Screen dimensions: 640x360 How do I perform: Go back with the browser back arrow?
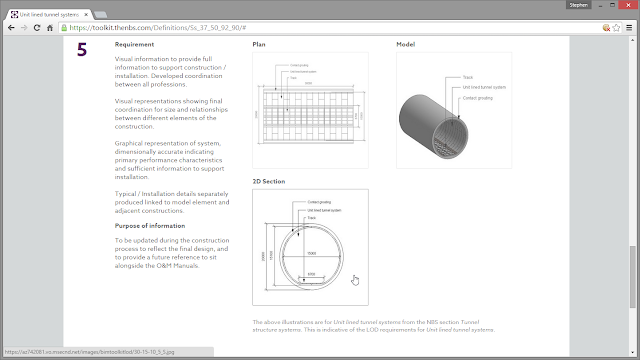[11, 28]
